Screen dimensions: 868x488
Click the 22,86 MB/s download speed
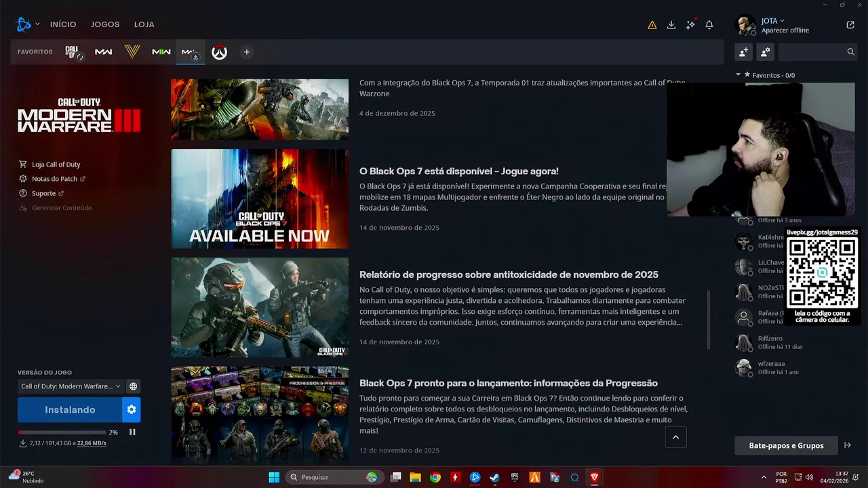coord(92,443)
